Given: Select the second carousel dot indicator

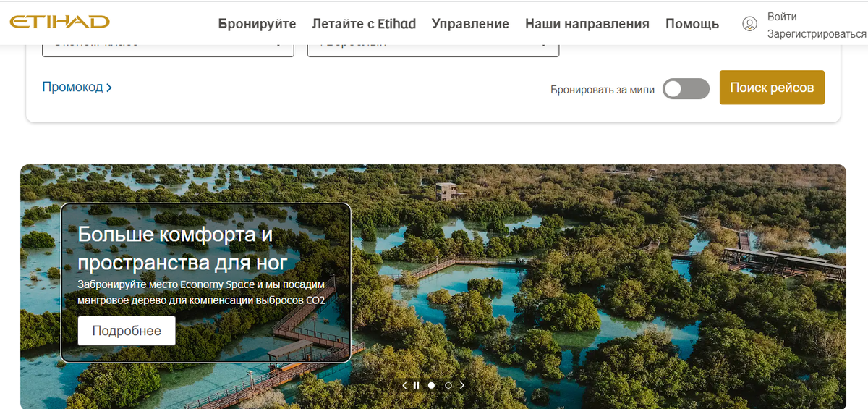Looking at the screenshot, I should click(x=448, y=385).
